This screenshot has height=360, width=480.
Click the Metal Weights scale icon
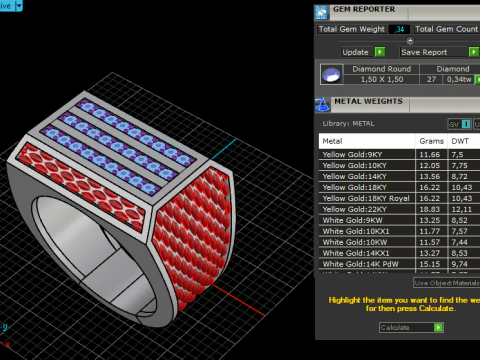click(x=322, y=105)
